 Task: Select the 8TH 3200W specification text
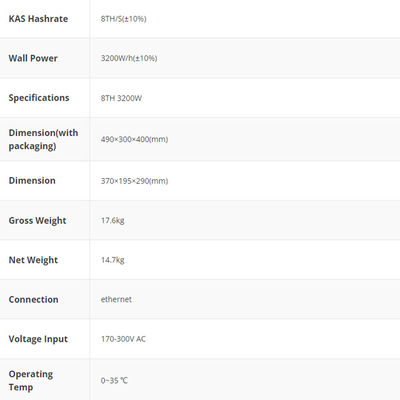pyautogui.click(x=121, y=98)
